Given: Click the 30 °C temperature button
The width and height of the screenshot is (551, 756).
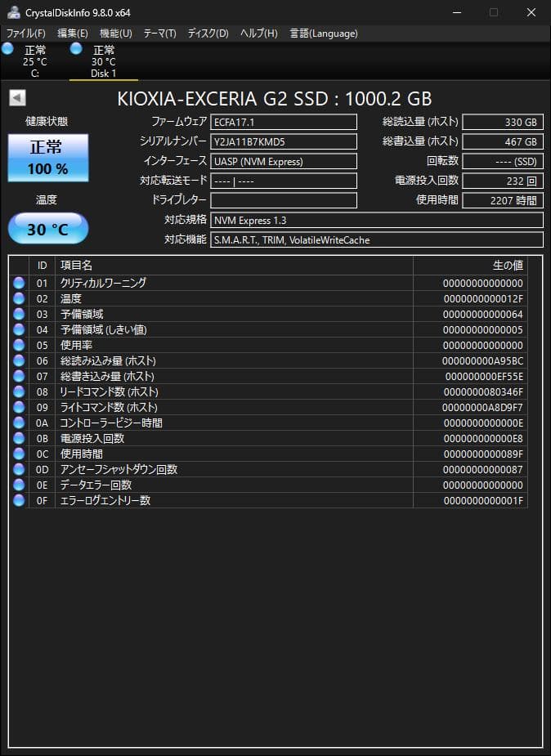Looking at the screenshot, I should coord(47,229).
